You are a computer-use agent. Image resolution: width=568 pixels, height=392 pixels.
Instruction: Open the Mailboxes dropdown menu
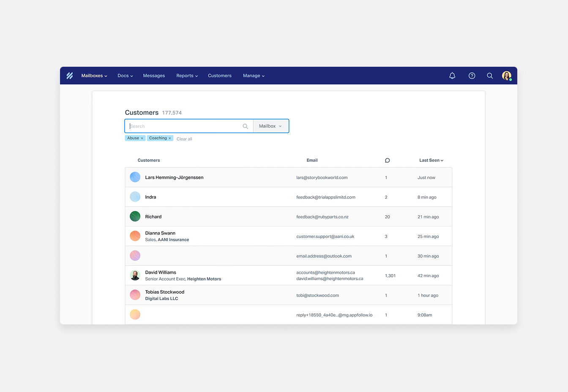[x=94, y=76]
